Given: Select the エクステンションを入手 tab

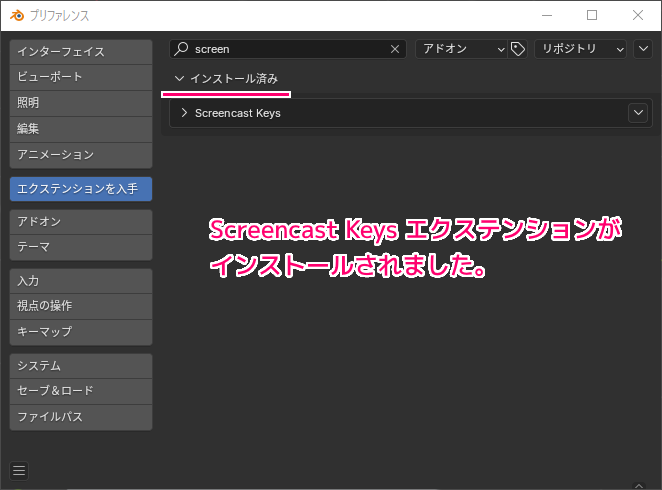Looking at the screenshot, I should 81,189.
